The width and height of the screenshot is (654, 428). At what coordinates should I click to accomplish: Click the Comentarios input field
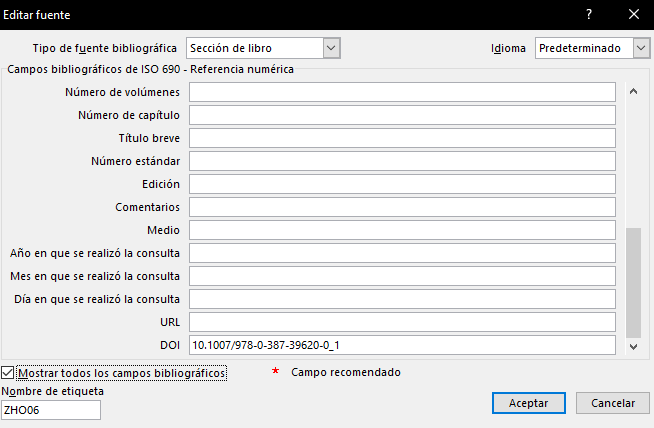[x=402, y=207]
